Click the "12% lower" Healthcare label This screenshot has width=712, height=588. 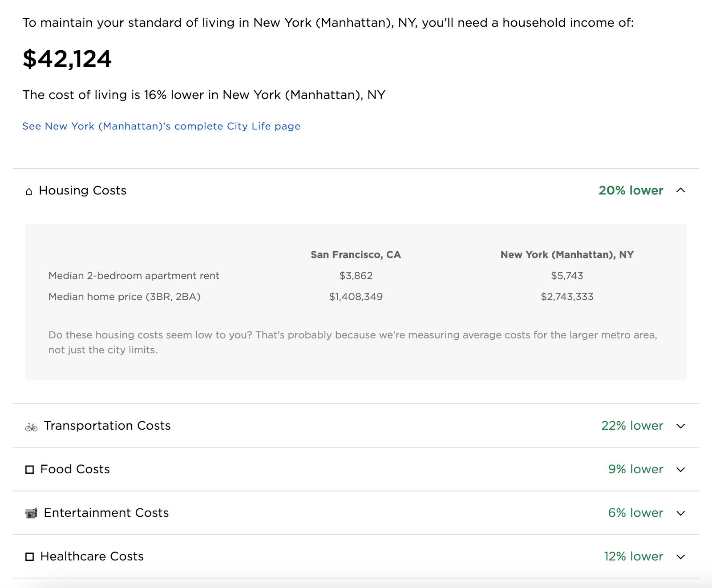[x=633, y=556]
